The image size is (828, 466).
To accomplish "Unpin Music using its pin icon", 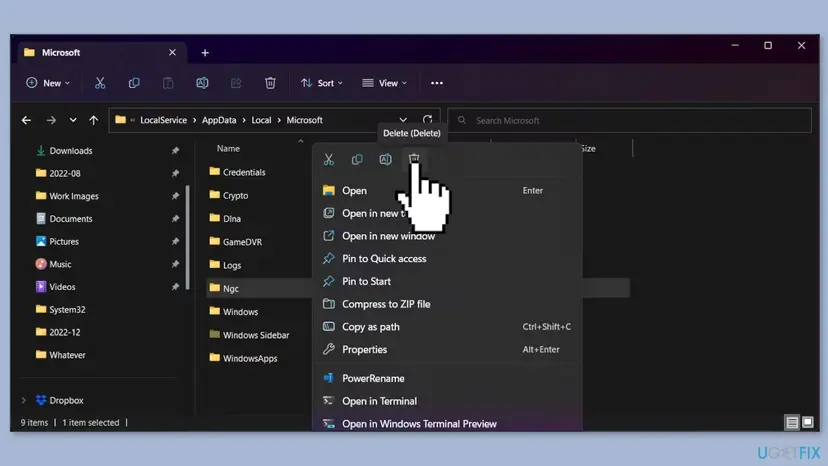I will point(175,264).
